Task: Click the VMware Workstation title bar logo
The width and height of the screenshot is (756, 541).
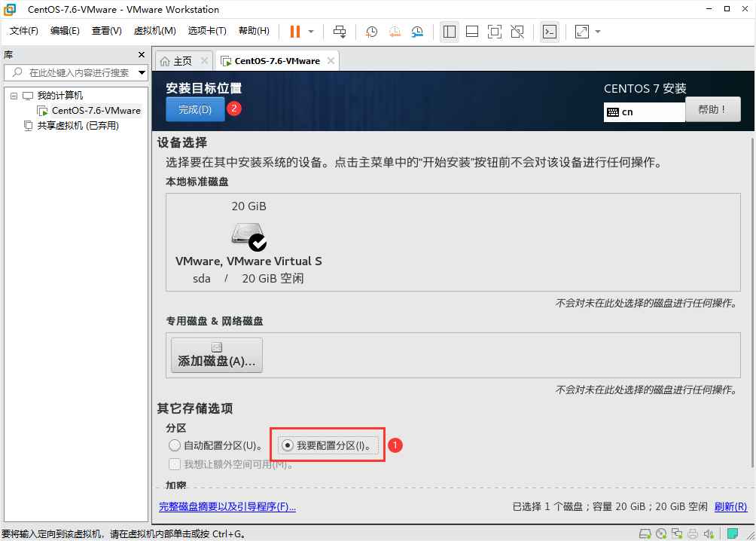Action: [10, 9]
